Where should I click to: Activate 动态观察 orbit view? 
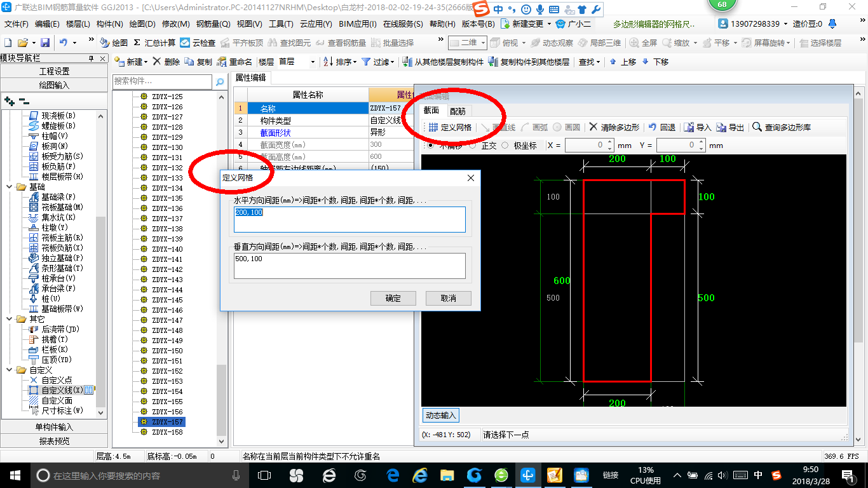tap(552, 43)
